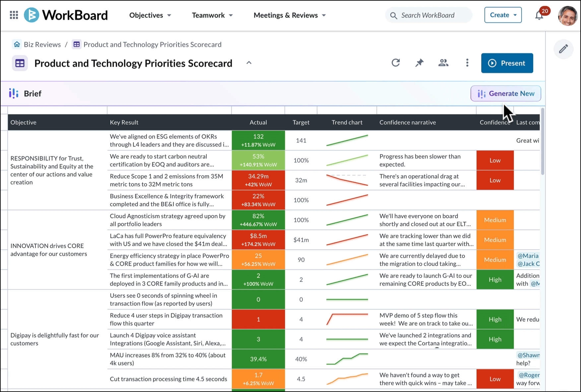Open the Create dropdown
Screen dimensions: 581x392
tap(503, 15)
